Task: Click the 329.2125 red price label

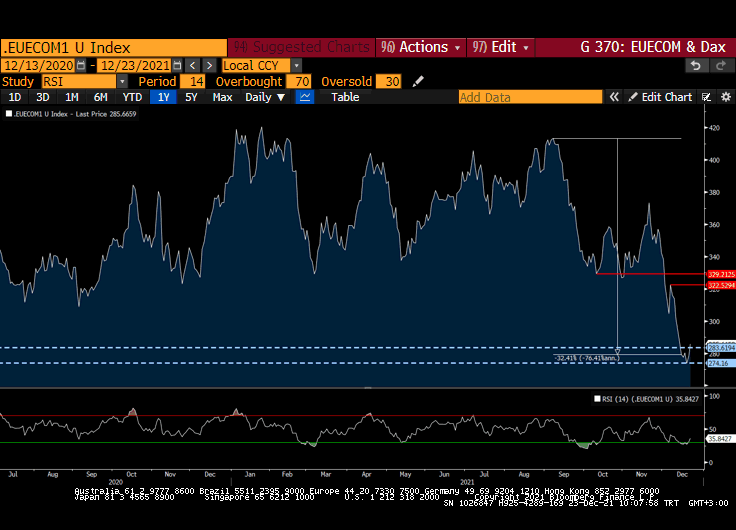Action: click(721, 274)
